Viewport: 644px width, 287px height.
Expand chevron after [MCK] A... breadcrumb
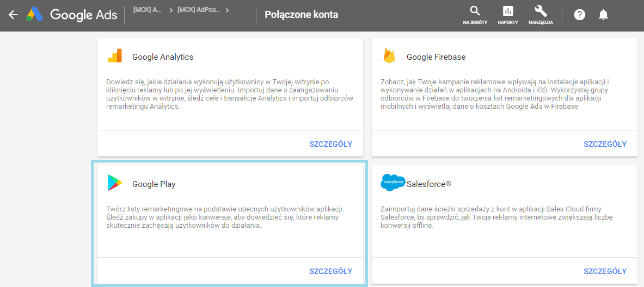tap(171, 10)
